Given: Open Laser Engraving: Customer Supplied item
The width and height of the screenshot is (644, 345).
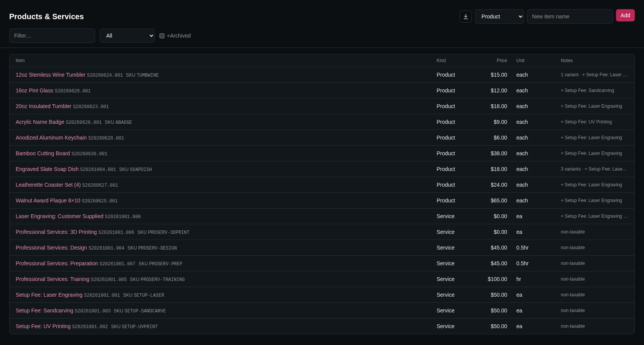Looking at the screenshot, I should coord(59,216).
